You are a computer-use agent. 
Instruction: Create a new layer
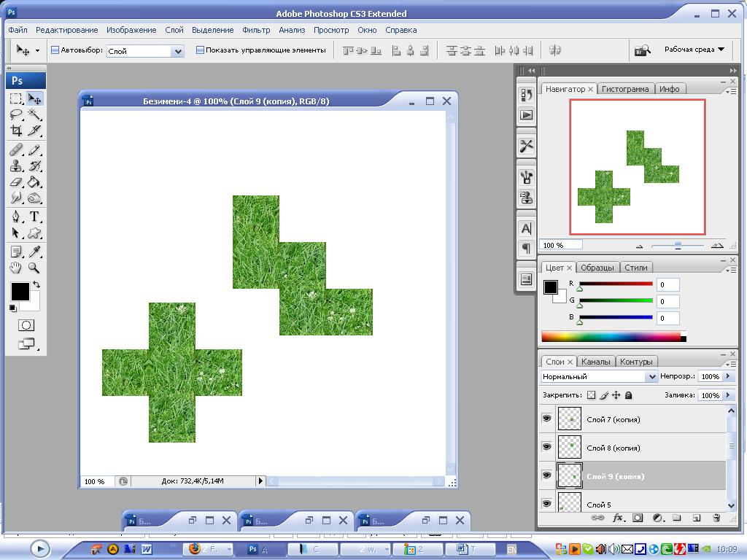697,518
